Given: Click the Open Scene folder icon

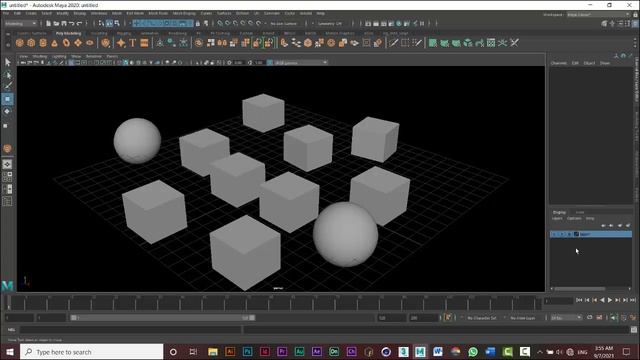Looking at the screenshot, I should [x=56, y=24].
